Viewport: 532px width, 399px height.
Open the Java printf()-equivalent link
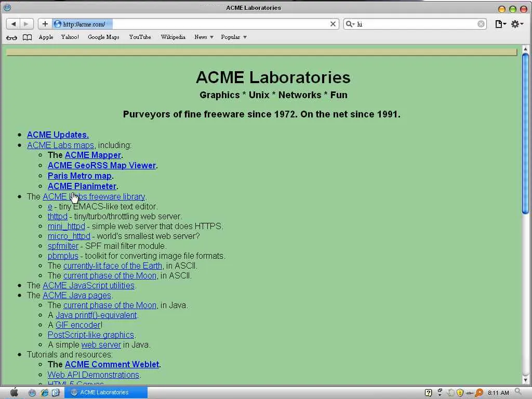[x=96, y=315]
